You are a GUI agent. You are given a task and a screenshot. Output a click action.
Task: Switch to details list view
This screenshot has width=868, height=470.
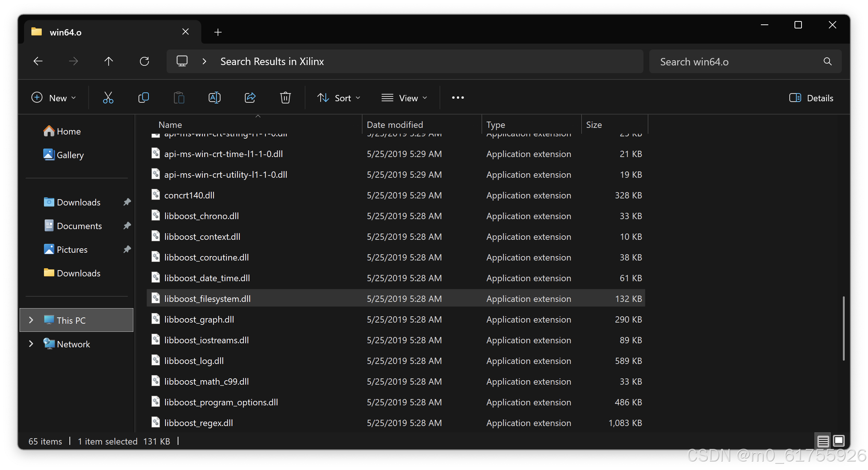pos(823,441)
